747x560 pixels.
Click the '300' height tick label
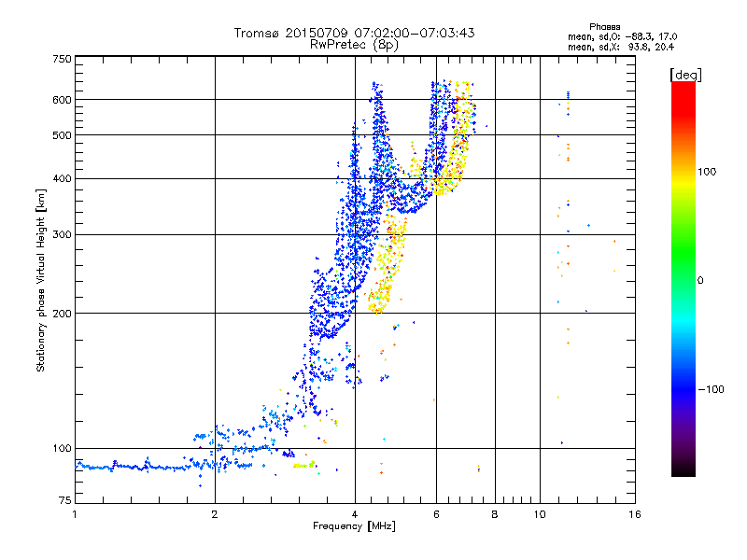click(63, 235)
